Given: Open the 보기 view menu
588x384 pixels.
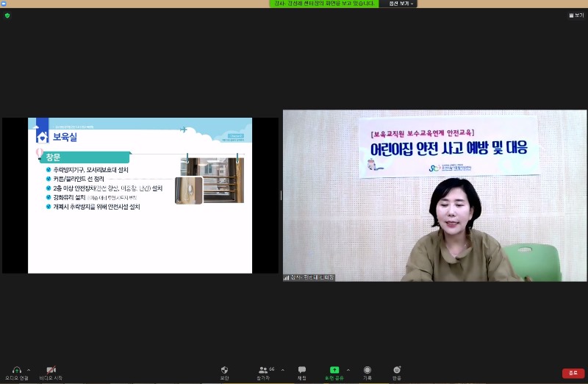Looking at the screenshot, I should [x=576, y=15].
